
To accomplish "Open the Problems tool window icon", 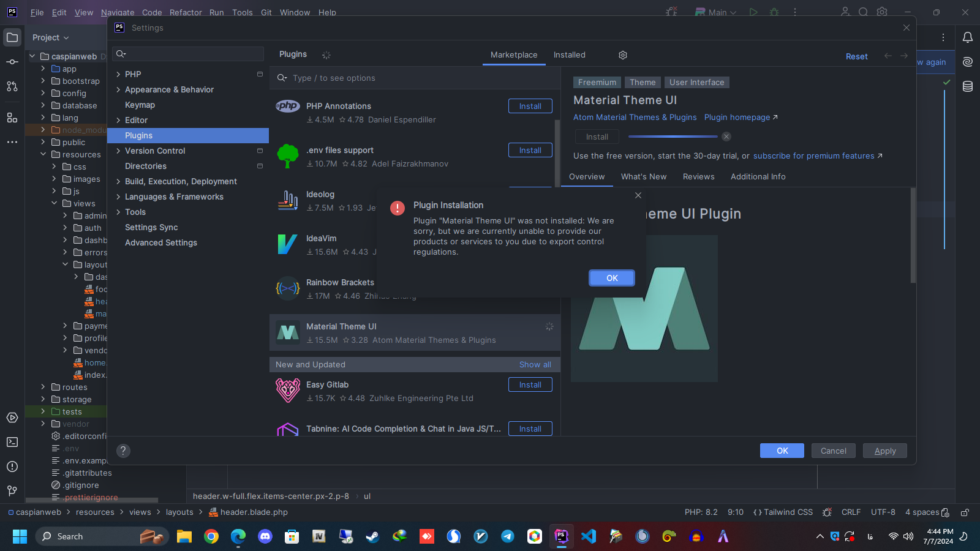I will 12,467.
